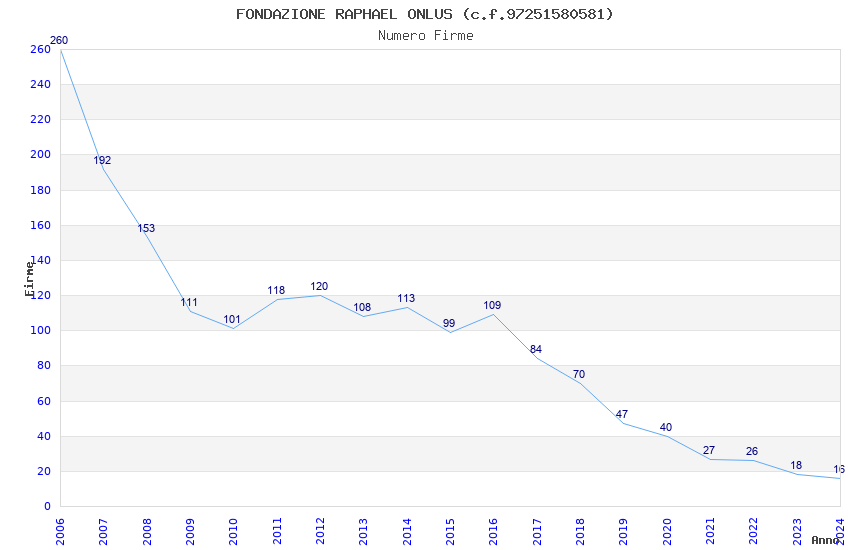
Task: Select the data label 26
Action: [752, 451]
